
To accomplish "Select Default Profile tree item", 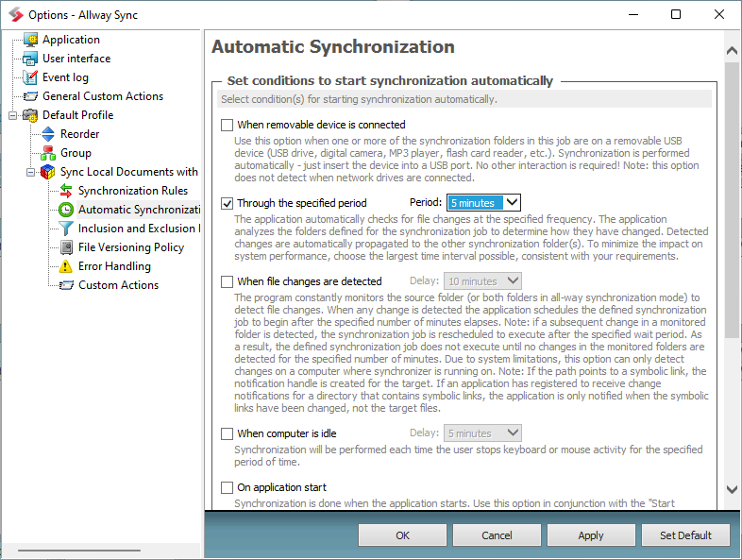I will [78, 115].
